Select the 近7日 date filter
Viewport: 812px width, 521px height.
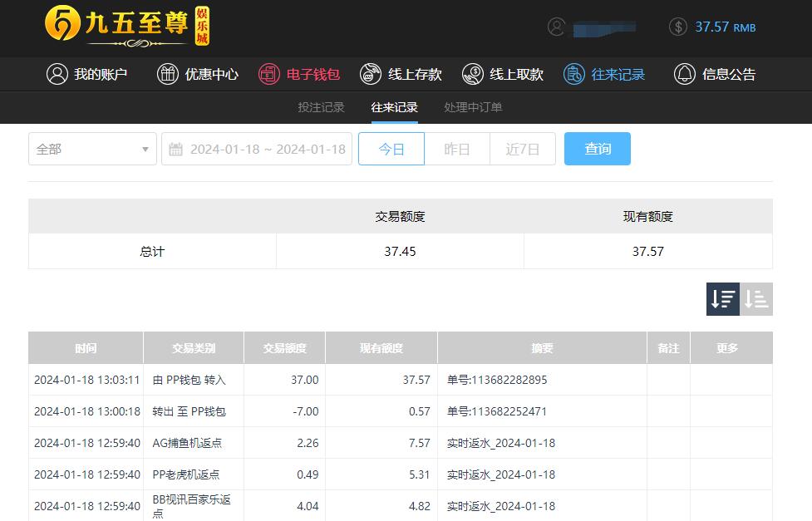click(523, 149)
